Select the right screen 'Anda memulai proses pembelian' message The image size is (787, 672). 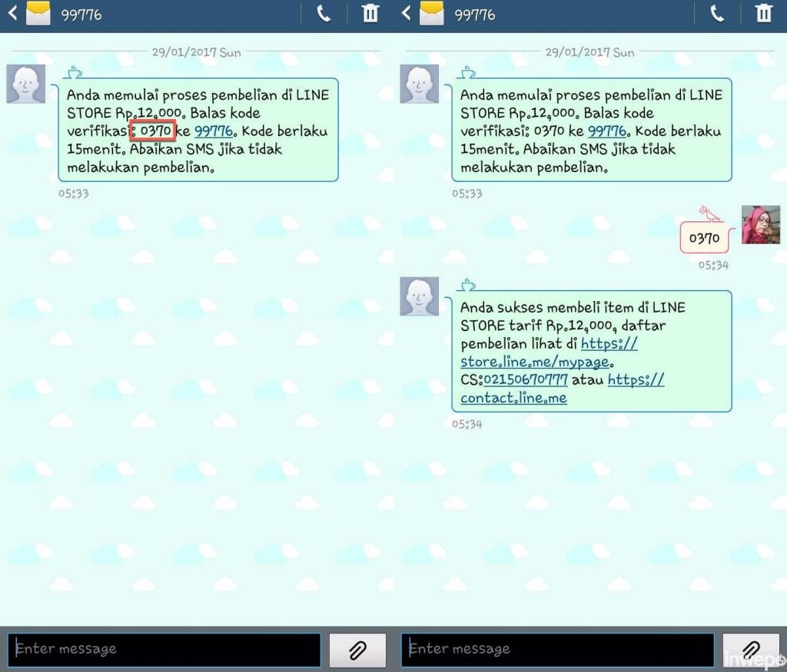tap(592, 129)
